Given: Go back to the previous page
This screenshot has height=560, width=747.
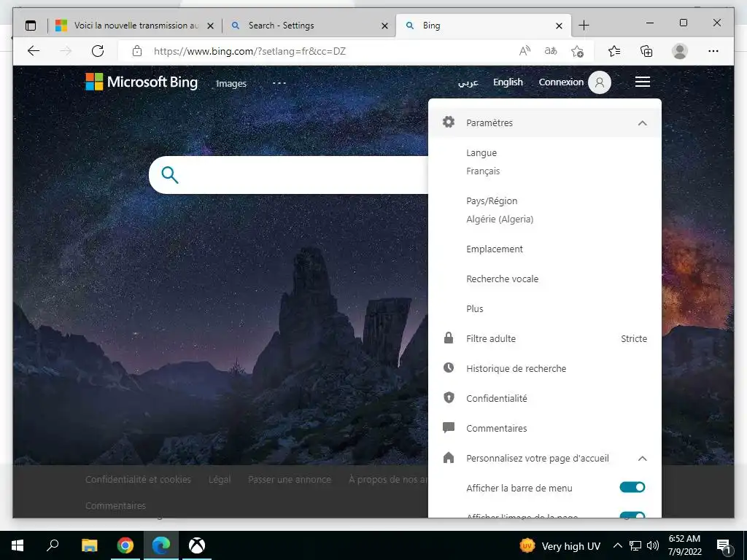Looking at the screenshot, I should (34, 51).
